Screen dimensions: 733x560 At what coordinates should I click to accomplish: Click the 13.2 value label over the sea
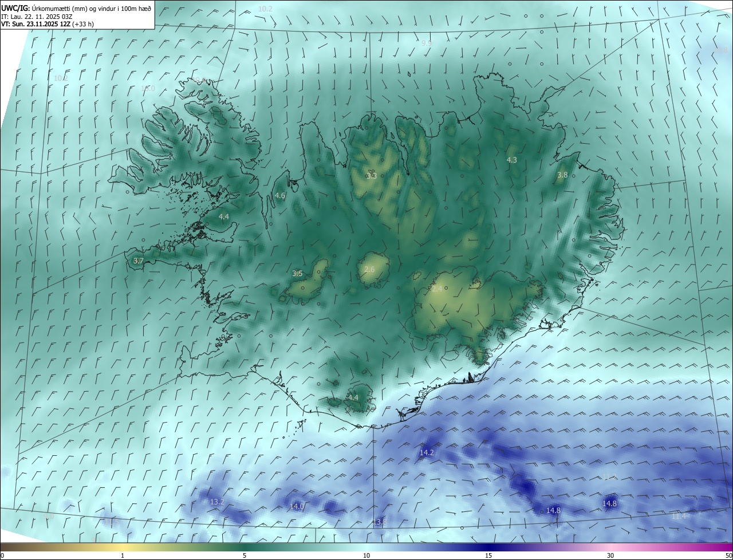217,502
